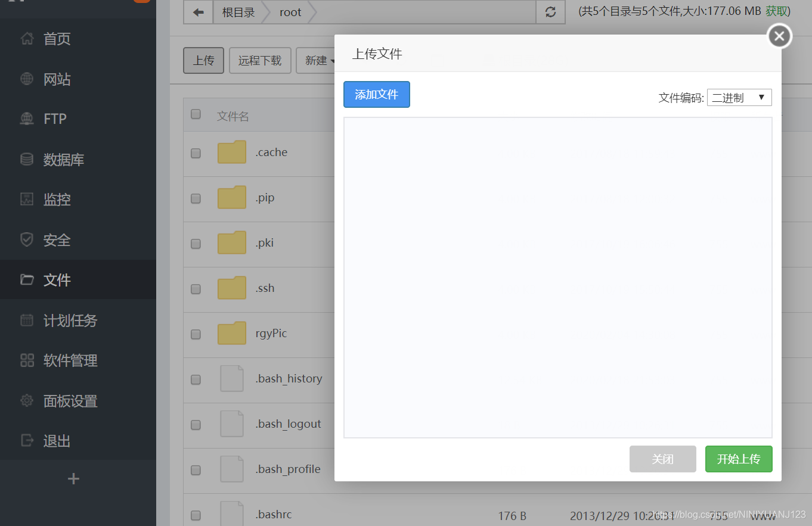Click the .bash_profile file icon
The image size is (812, 526).
pos(232,469)
